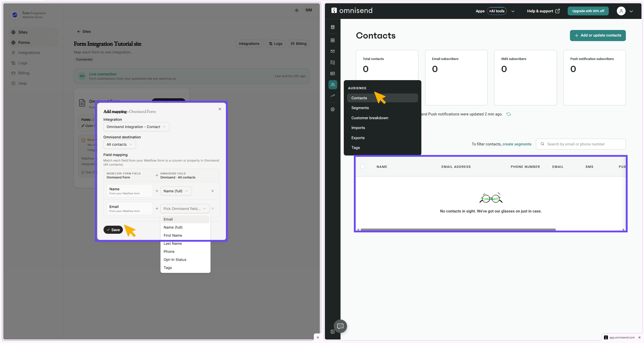Click the Integrations button beside the site title
This screenshot has width=644, height=343.
(x=249, y=44)
